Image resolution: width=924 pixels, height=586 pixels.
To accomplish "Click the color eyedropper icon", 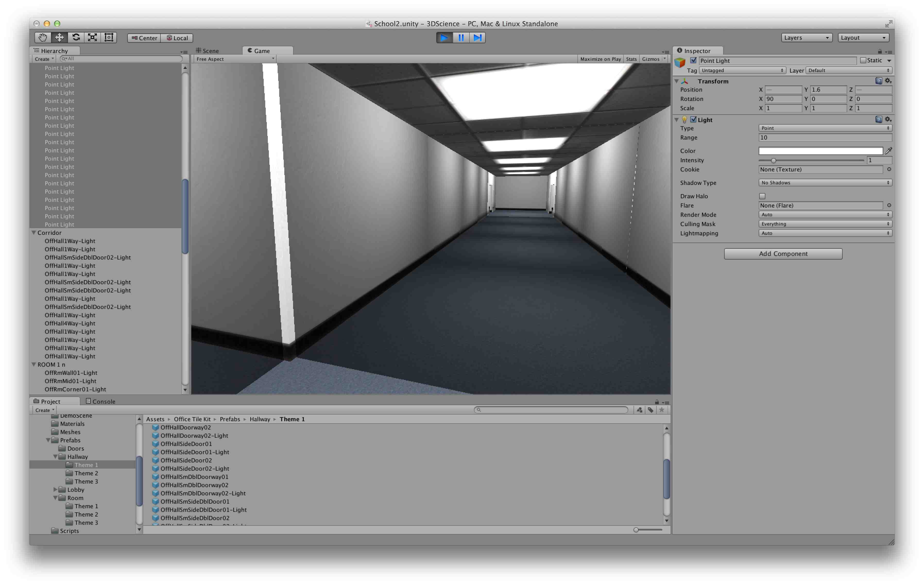I will point(888,151).
